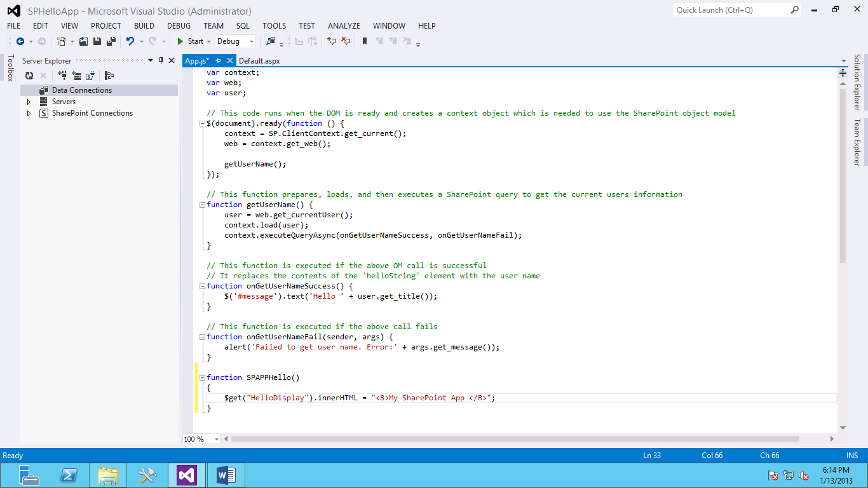Switch to the Default.aspx tab
Viewport: 868px width, 488px height.
(259, 61)
